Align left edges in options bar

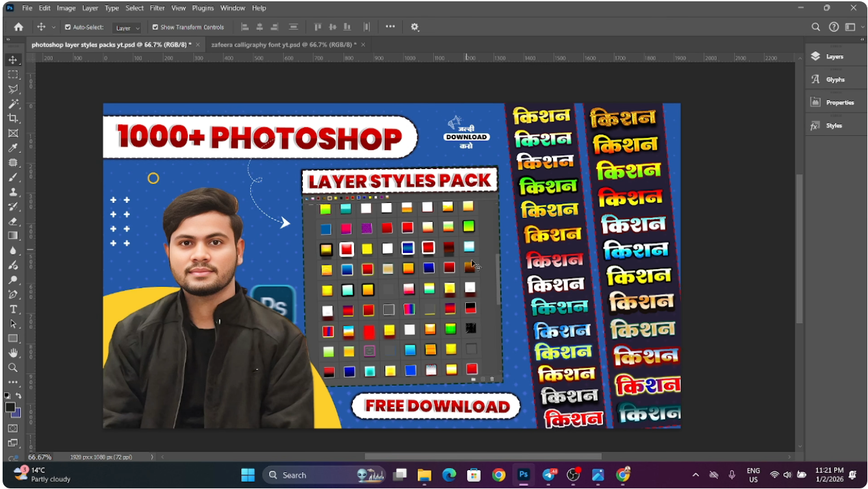click(245, 27)
